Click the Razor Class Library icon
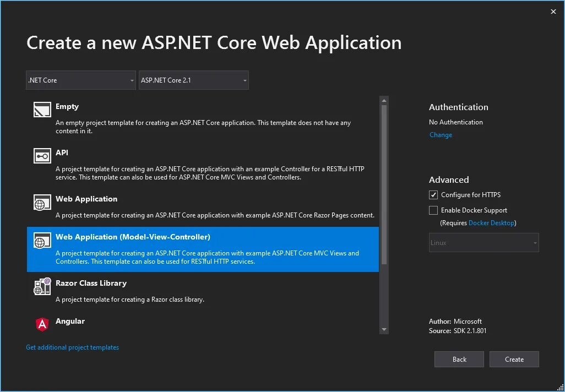 [x=42, y=286]
